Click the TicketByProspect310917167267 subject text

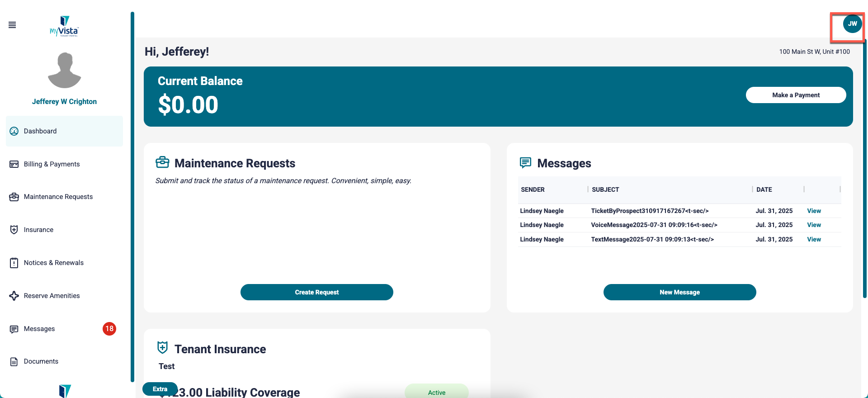click(650, 211)
